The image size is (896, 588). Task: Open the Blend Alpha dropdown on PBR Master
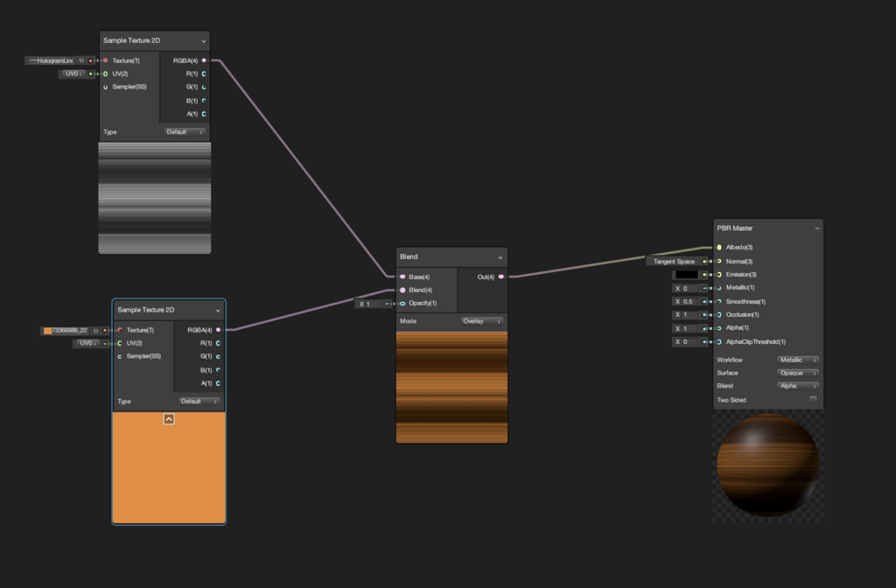pos(798,386)
